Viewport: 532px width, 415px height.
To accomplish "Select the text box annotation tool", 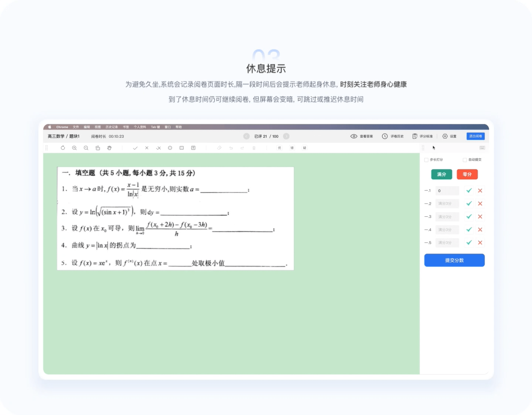I will pos(193,148).
